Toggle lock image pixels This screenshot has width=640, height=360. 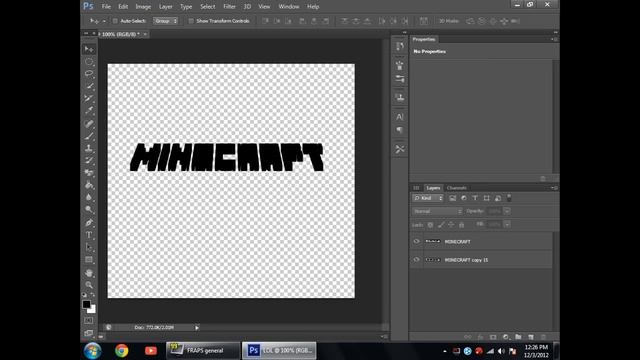tap(441, 224)
